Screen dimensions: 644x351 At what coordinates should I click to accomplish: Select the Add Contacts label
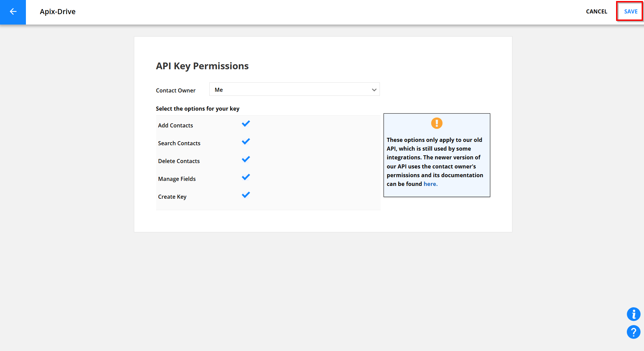(175, 125)
